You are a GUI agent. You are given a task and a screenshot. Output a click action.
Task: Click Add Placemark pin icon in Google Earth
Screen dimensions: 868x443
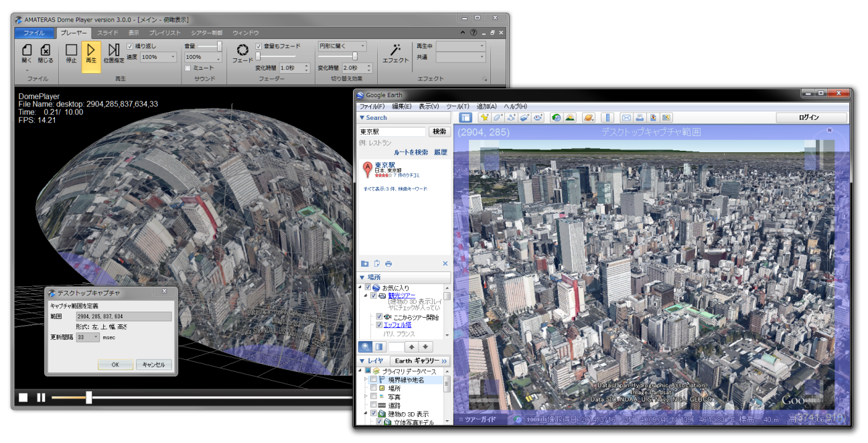pyautogui.click(x=484, y=117)
